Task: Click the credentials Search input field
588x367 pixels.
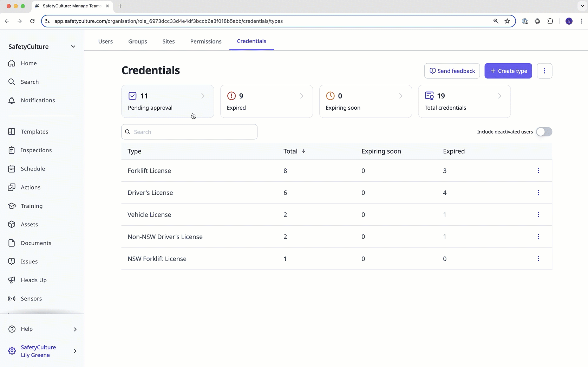Action: [189, 132]
